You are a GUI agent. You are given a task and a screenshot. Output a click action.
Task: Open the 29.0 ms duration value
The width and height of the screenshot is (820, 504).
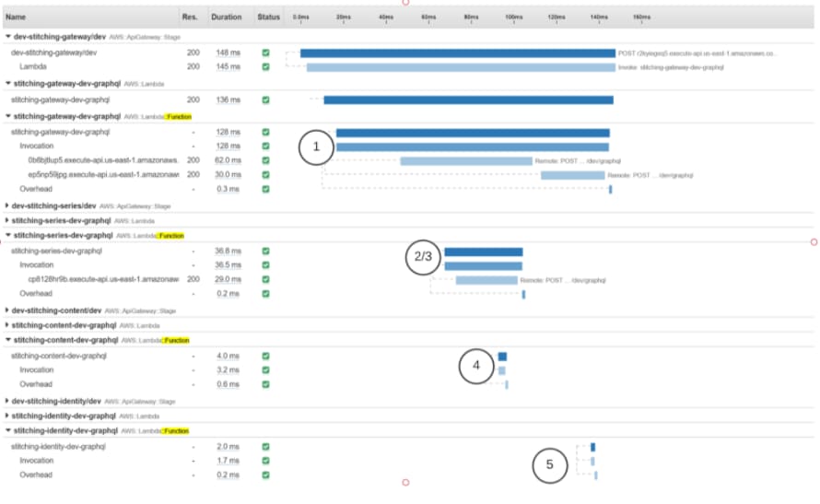click(x=228, y=279)
